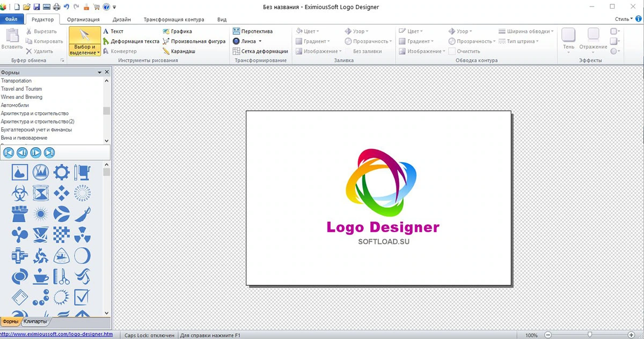The height and width of the screenshot is (339, 644).
Task: Expand the Буфер обмена group launcher
Action: 62,61
